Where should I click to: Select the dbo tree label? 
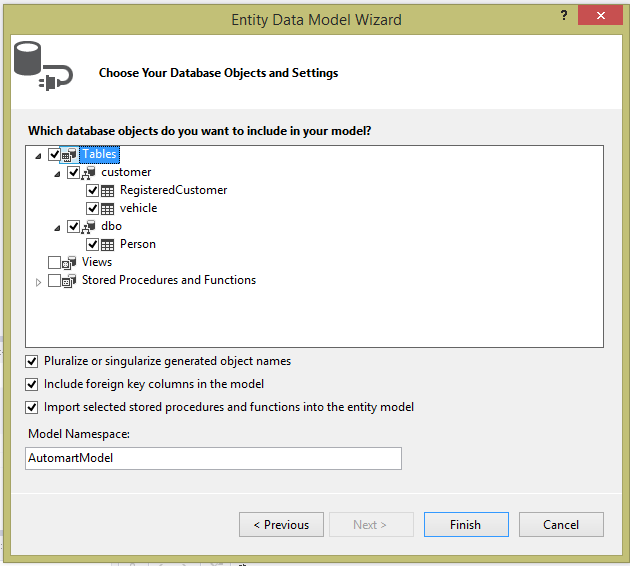[111, 226]
